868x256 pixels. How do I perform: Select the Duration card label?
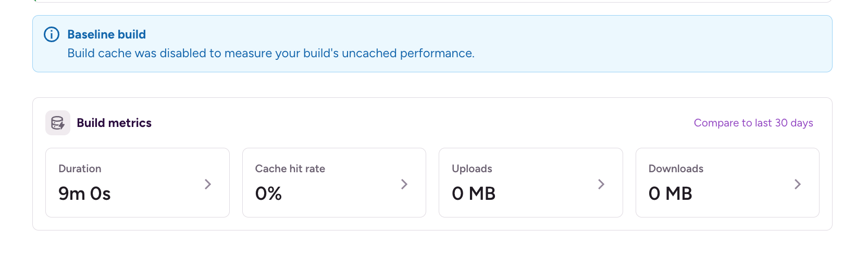point(80,169)
